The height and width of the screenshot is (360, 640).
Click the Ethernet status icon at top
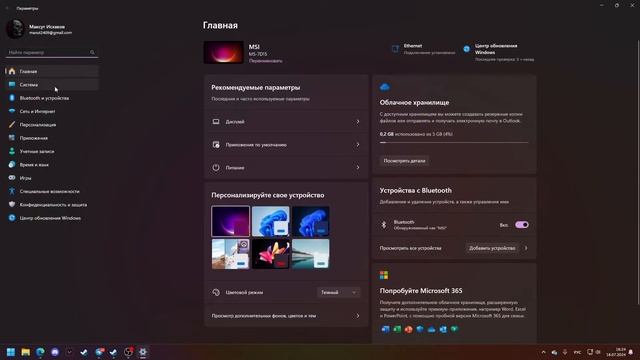point(395,49)
